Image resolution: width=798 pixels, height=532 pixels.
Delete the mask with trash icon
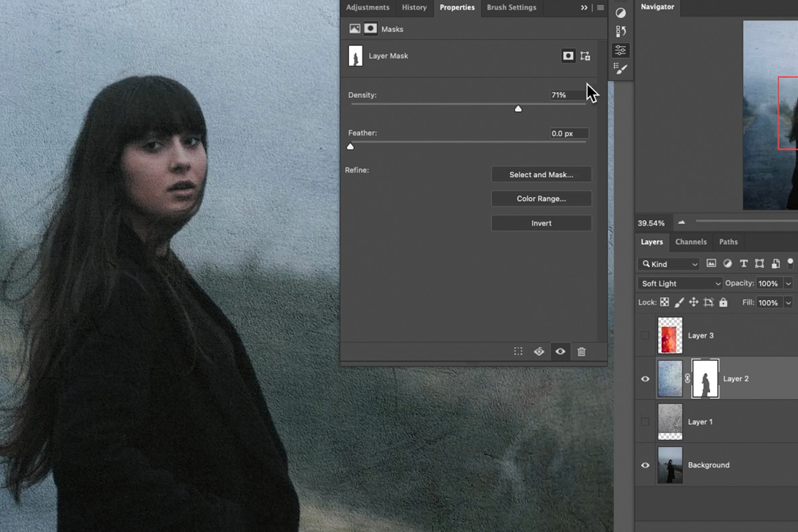coord(581,352)
